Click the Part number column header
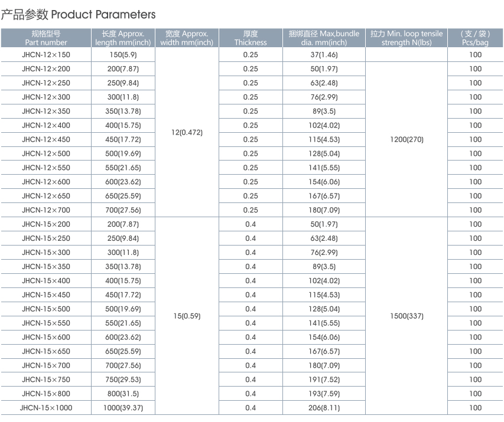The width and height of the screenshot is (504, 422). (46, 38)
